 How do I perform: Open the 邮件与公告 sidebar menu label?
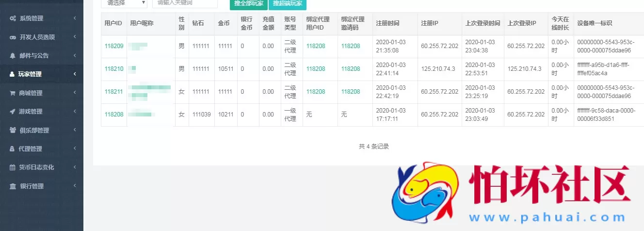34,56
